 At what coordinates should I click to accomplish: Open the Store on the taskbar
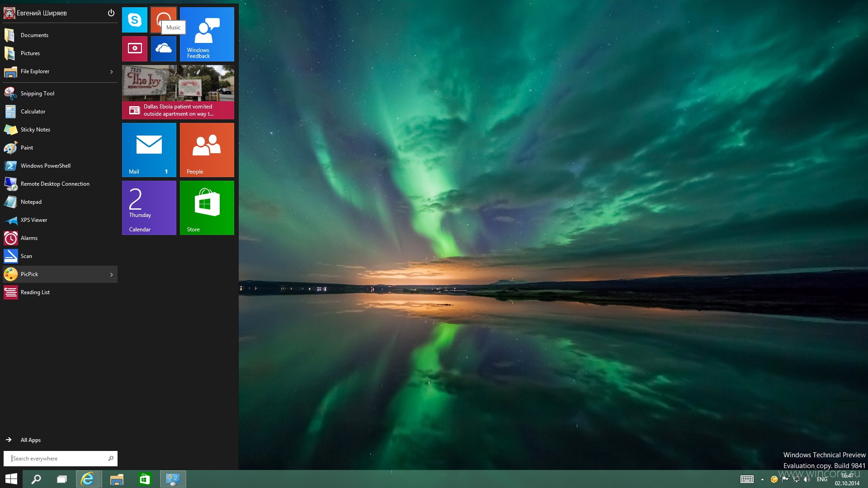145,479
